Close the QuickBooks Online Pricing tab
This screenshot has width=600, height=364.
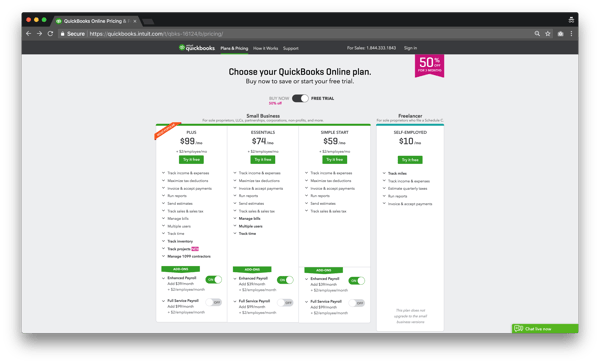coord(135,21)
